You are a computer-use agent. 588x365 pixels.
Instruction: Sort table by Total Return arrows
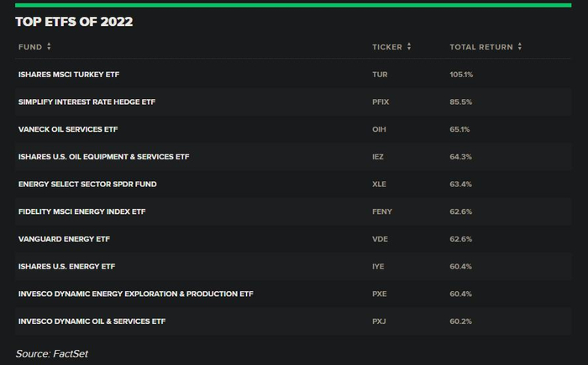[x=520, y=47]
